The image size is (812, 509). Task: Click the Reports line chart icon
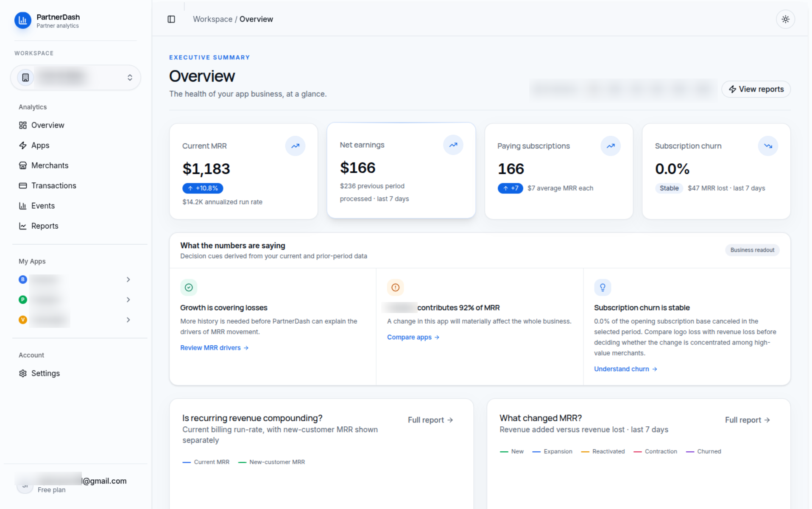[x=23, y=226]
